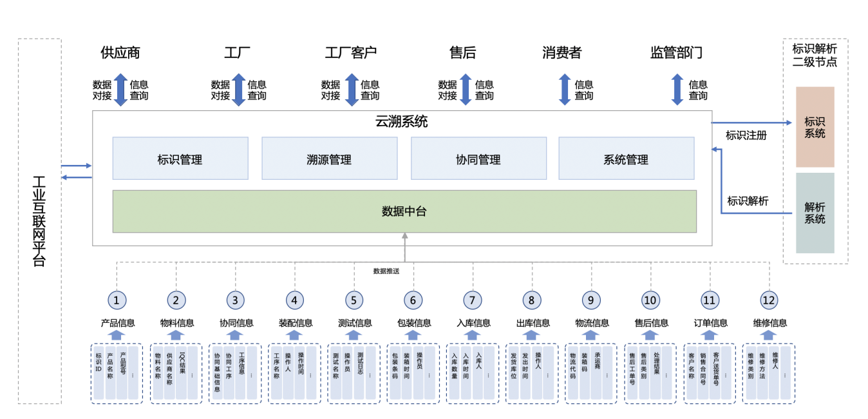Click the double arrow between 供应商 and 云溯系统
The width and height of the screenshot is (868, 419).
[x=119, y=89]
